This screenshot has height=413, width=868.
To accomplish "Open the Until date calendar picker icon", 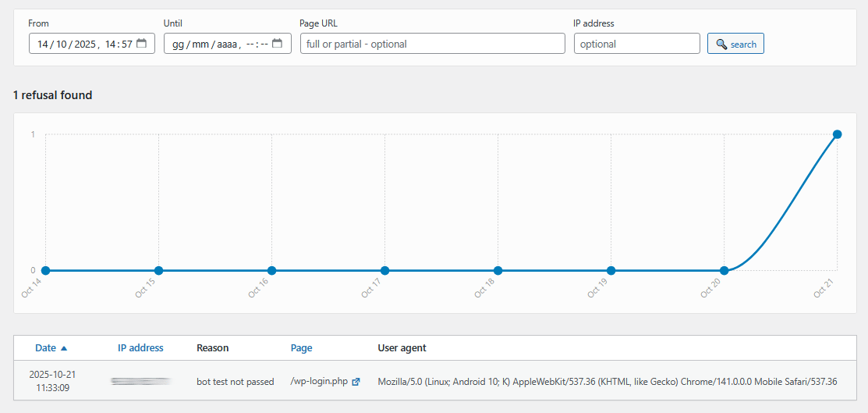I will (x=277, y=44).
